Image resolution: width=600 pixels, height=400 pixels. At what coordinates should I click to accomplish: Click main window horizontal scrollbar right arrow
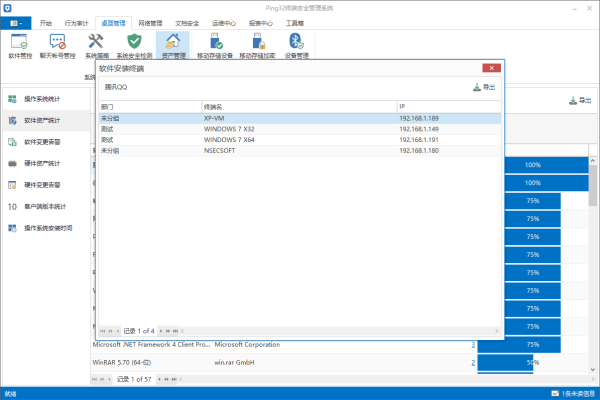pos(593,379)
